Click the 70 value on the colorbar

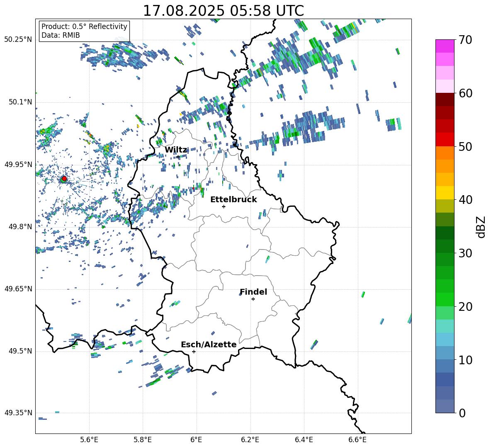point(465,40)
